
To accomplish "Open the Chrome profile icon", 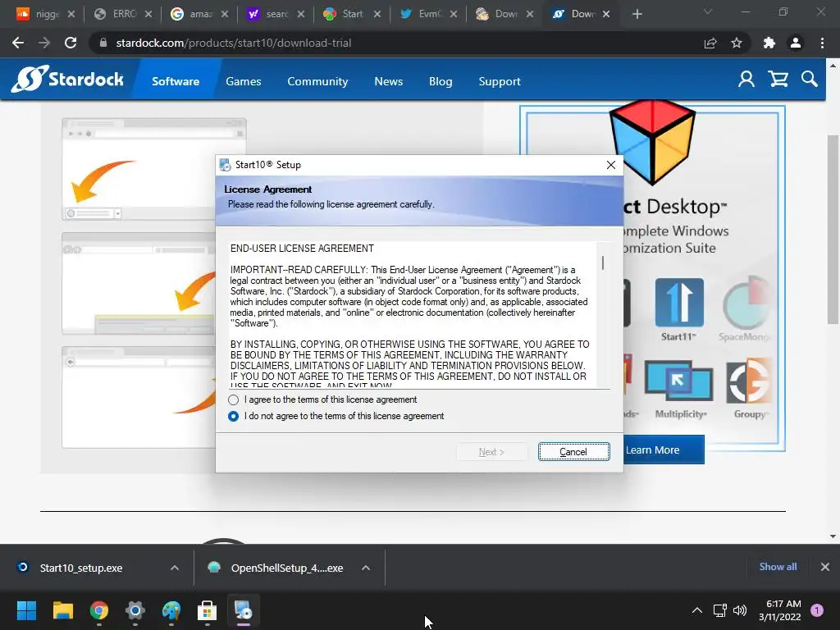I will 796,43.
